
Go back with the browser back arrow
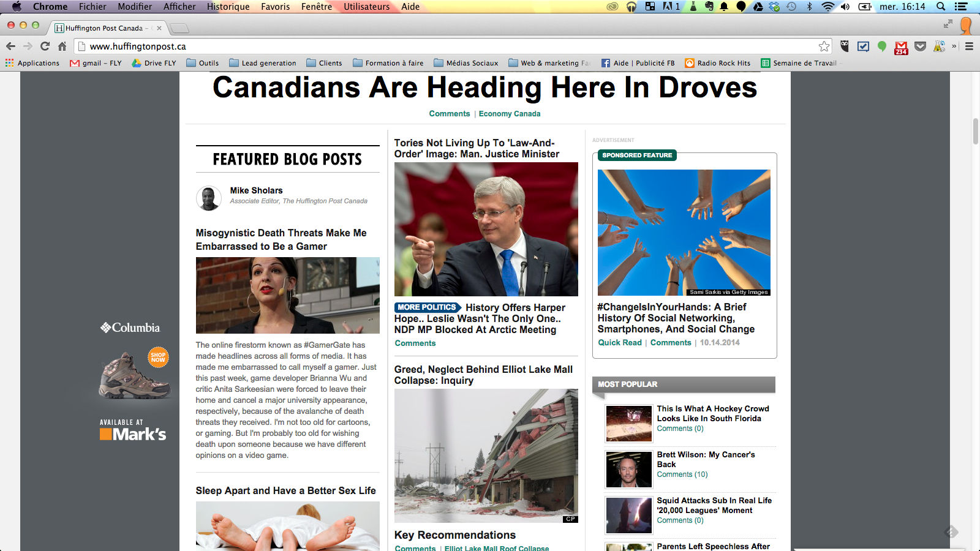tap(10, 46)
